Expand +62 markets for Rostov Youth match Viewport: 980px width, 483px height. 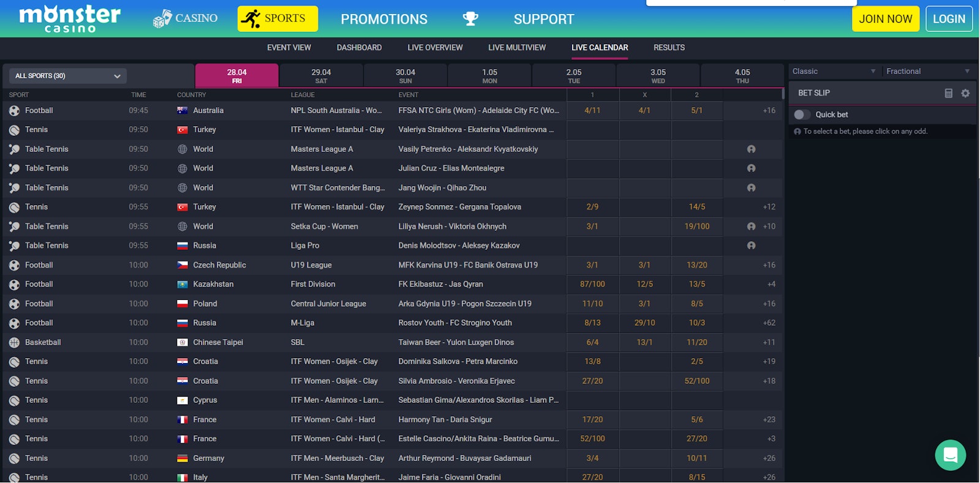[769, 323]
